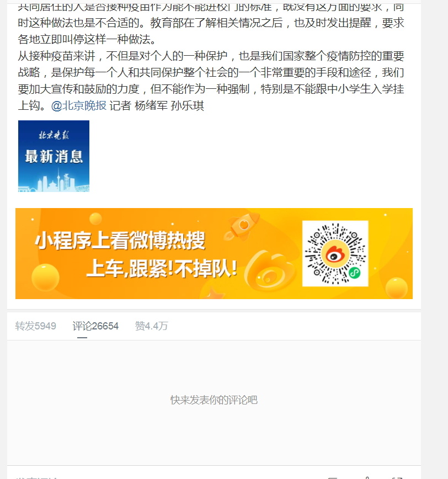The width and height of the screenshot is (448, 479).
Task: Click the 上车,跟紧!不掉队! banner slogan
Action: click(162, 269)
